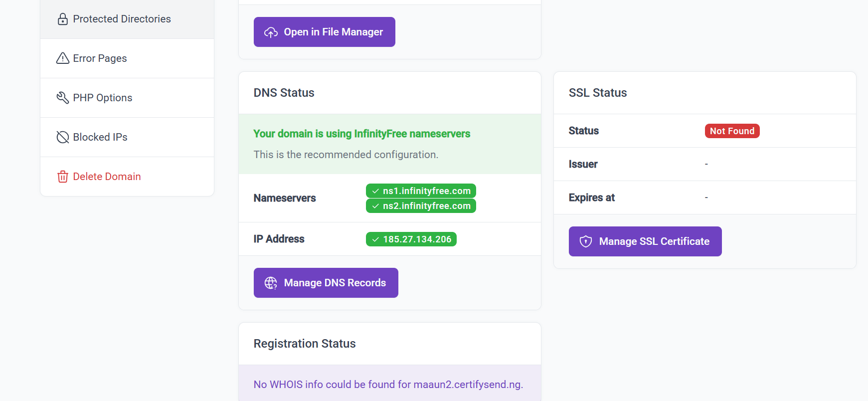The image size is (868, 401).
Task: Open PHP Options settings
Action: [x=103, y=98]
